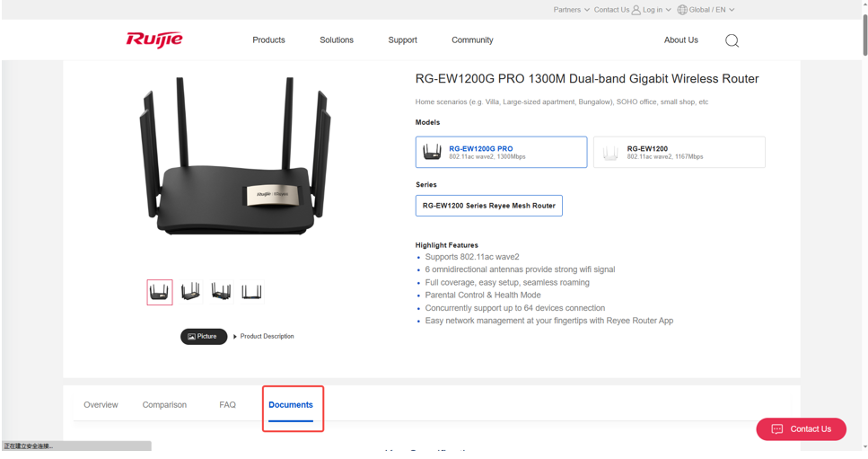The height and width of the screenshot is (459, 868).
Task: Click the RG-EW1200 white router icon
Action: coord(610,153)
